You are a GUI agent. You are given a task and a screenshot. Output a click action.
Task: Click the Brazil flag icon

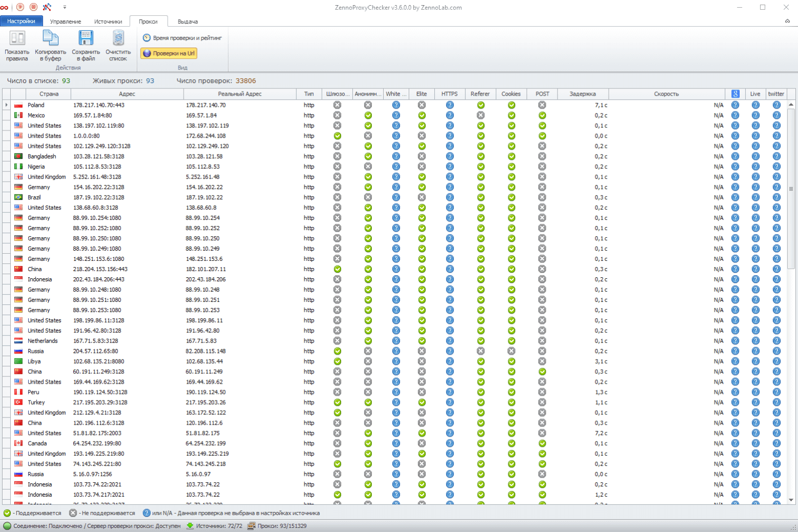point(18,197)
